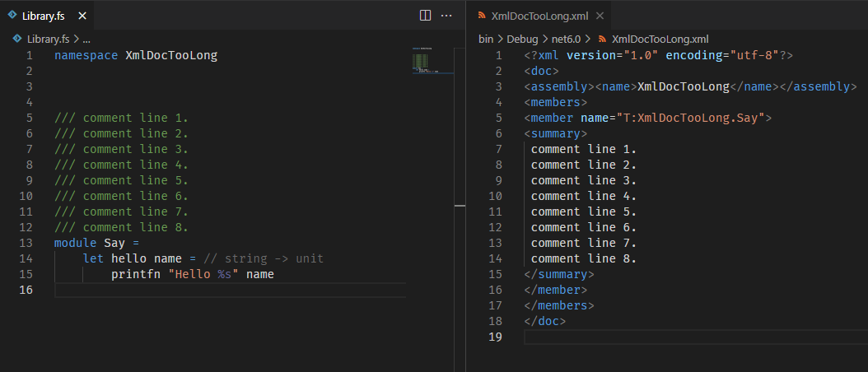Click the opening <members> tag
The image size is (868, 372).
[556, 102]
